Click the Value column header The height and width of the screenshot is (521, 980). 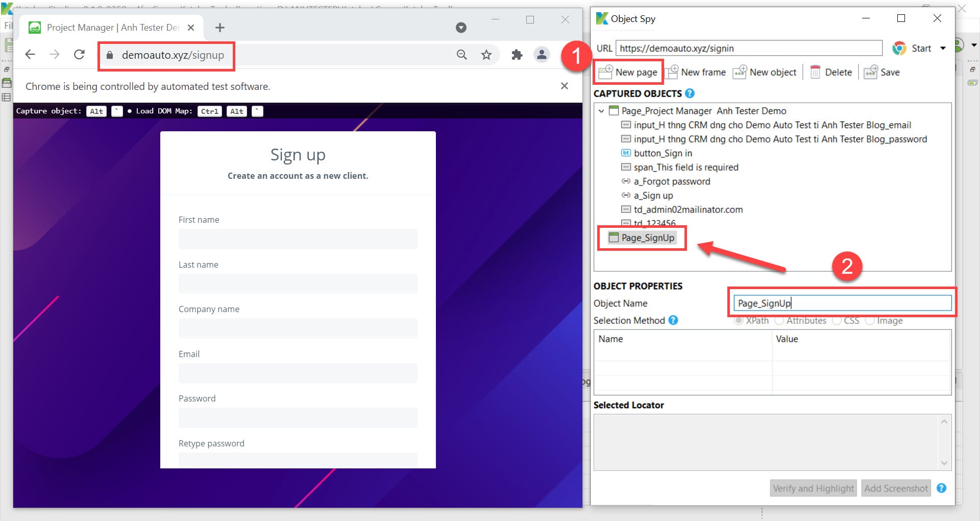(861, 339)
